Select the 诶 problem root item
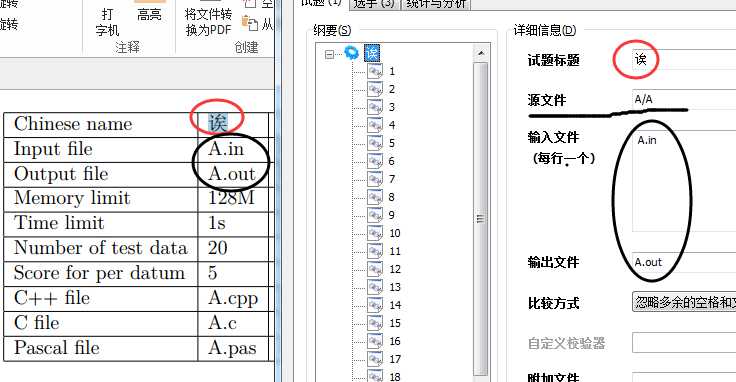The image size is (736, 382). pyautogui.click(x=372, y=53)
